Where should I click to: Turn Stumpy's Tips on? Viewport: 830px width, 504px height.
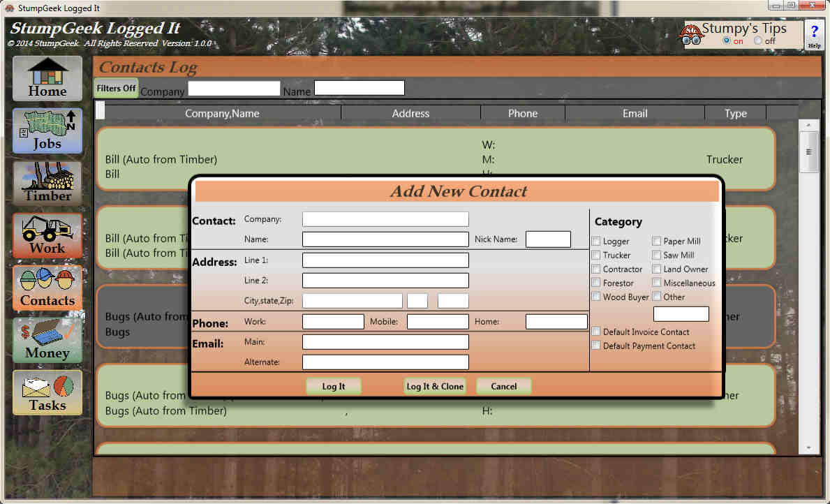click(726, 40)
